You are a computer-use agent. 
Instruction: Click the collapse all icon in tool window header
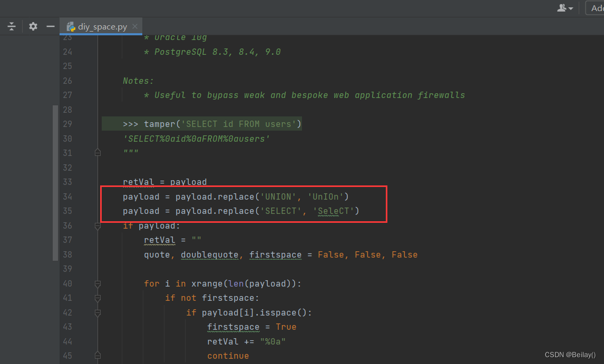click(x=12, y=26)
